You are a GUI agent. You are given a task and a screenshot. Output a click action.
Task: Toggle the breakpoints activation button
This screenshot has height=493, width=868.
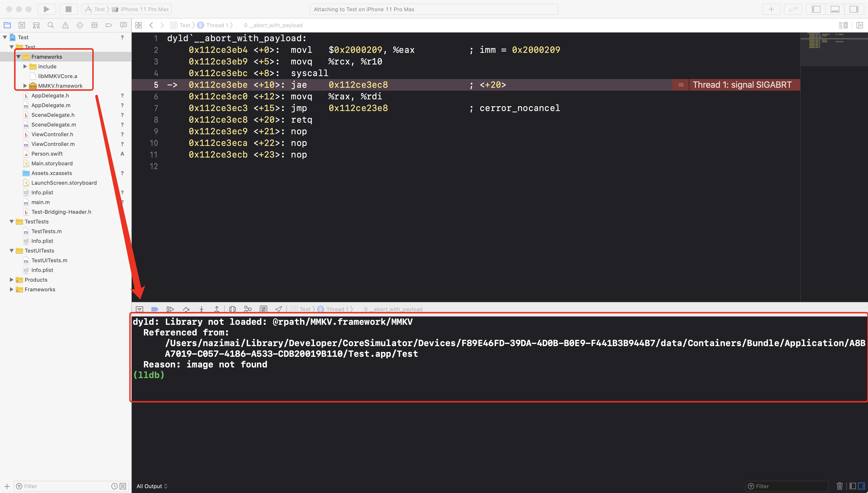(x=155, y=309)
